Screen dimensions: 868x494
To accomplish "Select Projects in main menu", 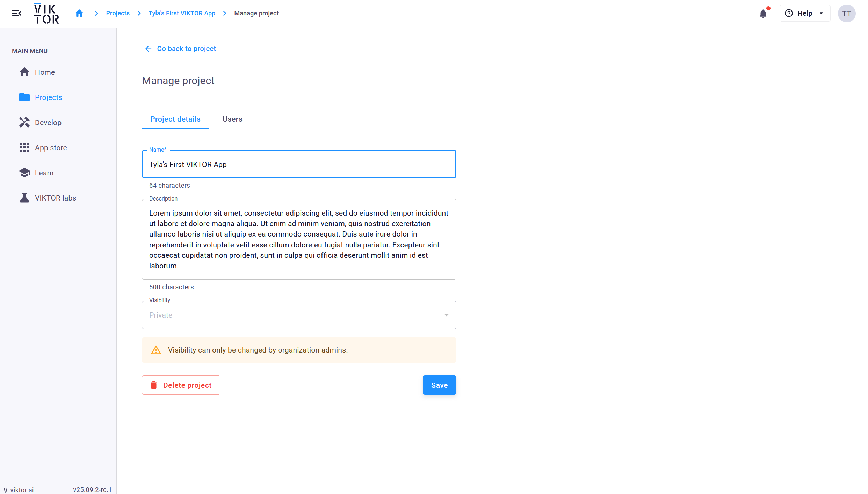I will (48, 97).
